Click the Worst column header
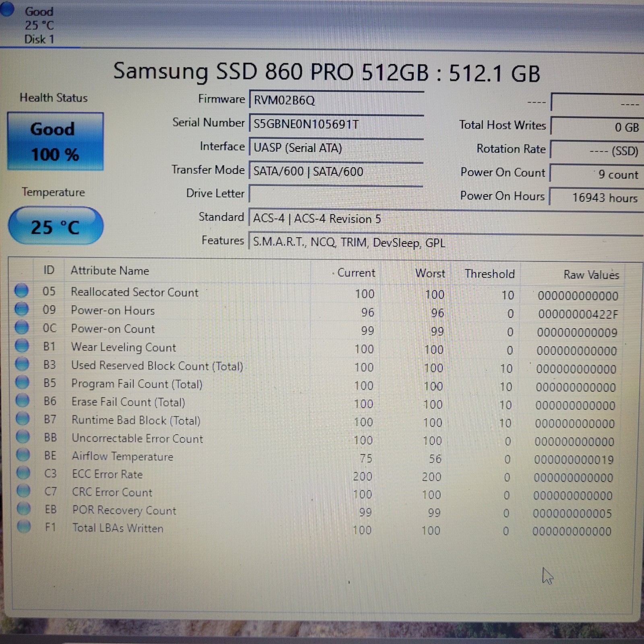This screenshot has width=644, height=644. (430, 273)
